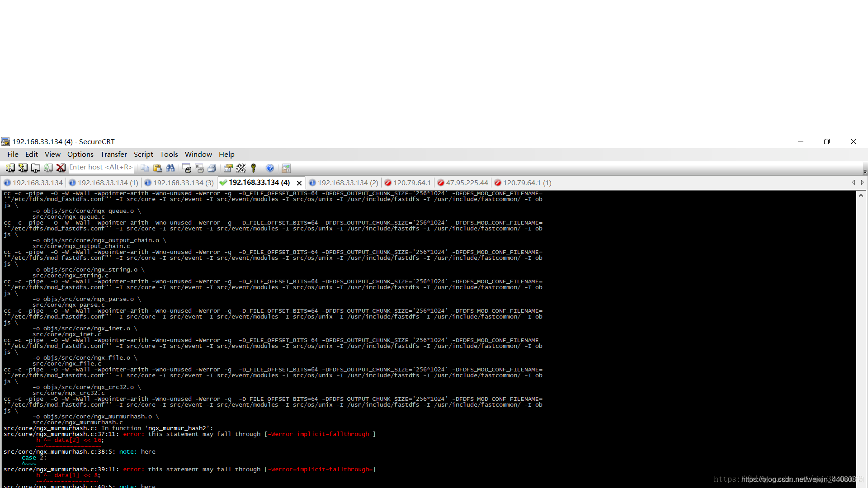This screenshot has height=488, width=868.
Task: Click the Disconnect red X icon
Action: (61, 168)
